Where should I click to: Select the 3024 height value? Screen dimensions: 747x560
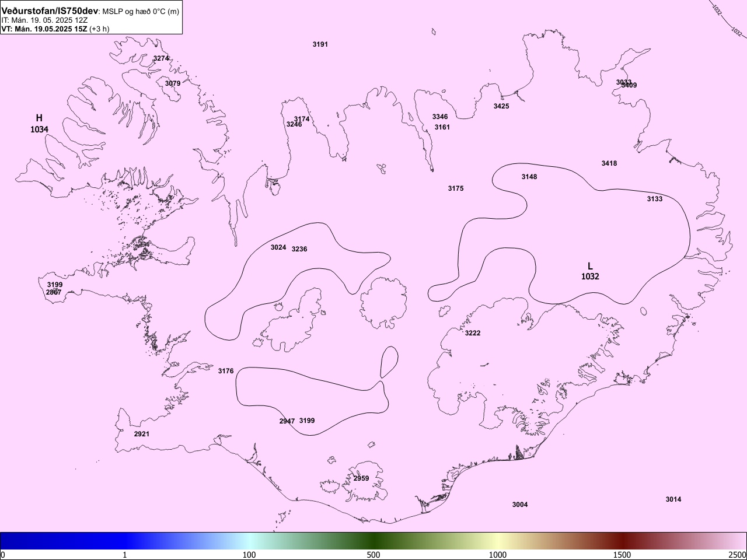[x=278, y=247]
